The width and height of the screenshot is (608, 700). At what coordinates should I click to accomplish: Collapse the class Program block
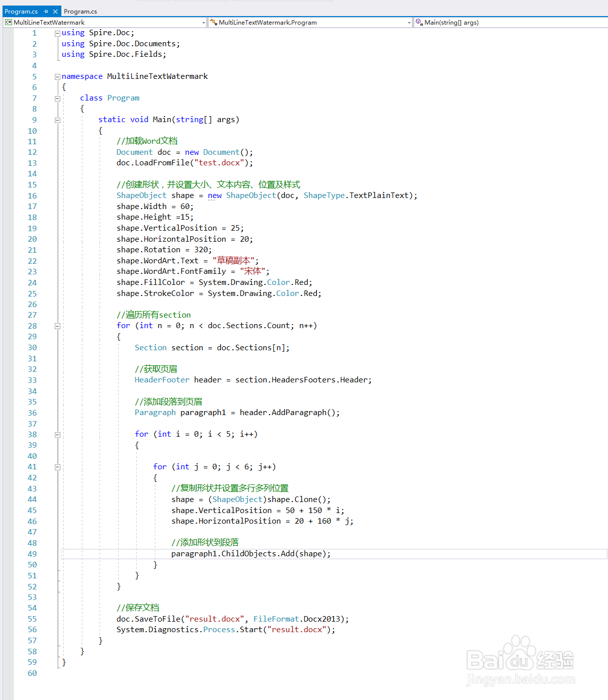(57, 98)
